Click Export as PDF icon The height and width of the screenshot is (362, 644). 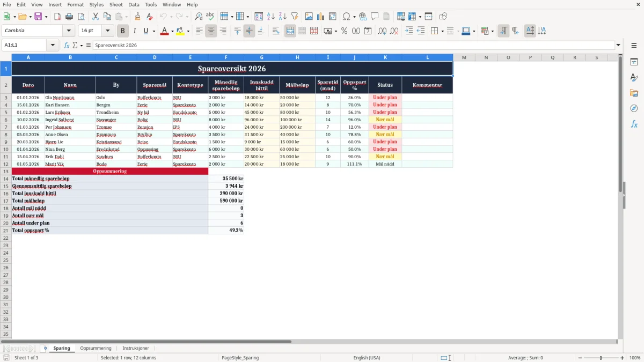[x=57, y=17]
